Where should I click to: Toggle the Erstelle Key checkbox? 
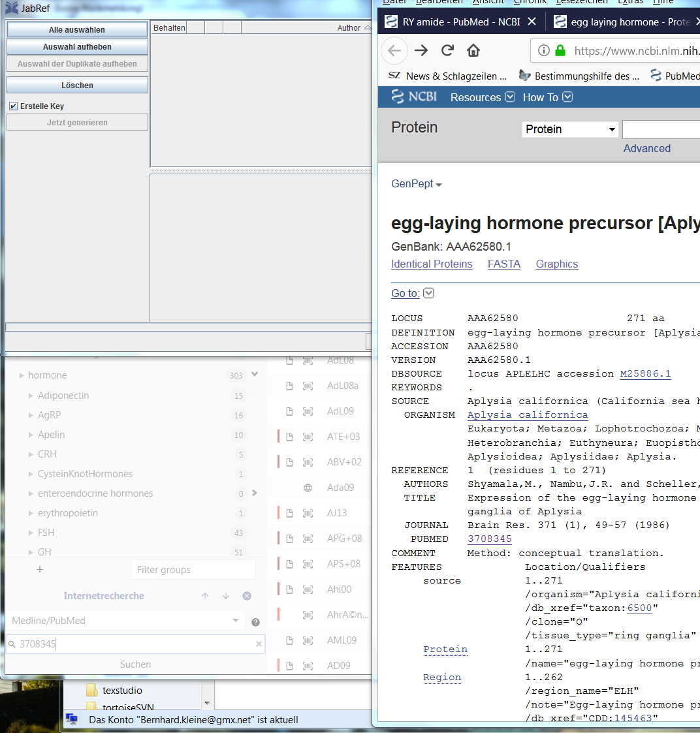pos(14,106)
